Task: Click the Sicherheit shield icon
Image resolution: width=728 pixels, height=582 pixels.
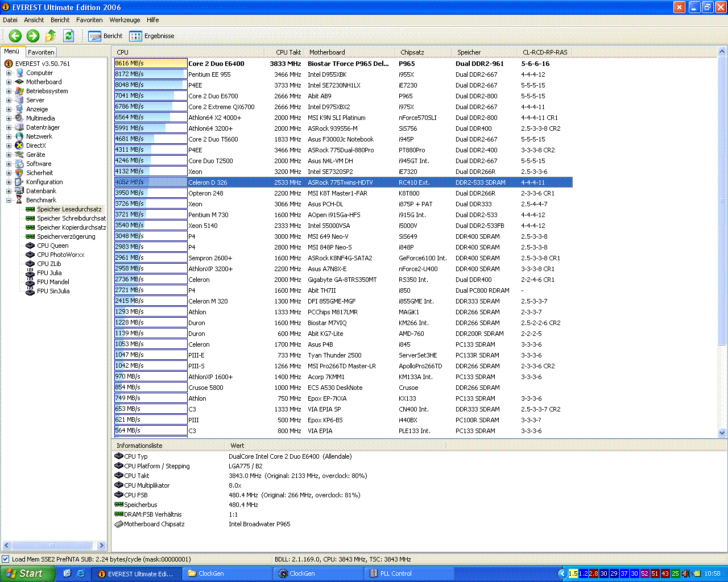Action: [19, 173]
